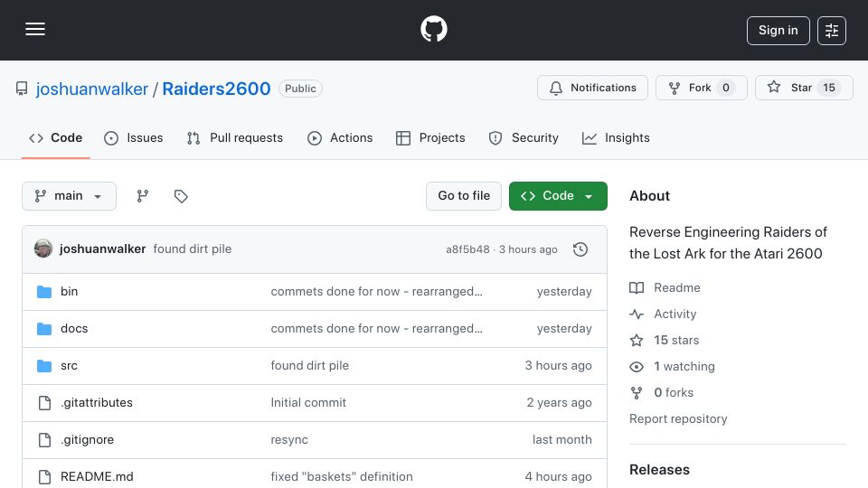Screen dimensions: 868x488
Task: Open the README.md file
Action: point(97,477)
